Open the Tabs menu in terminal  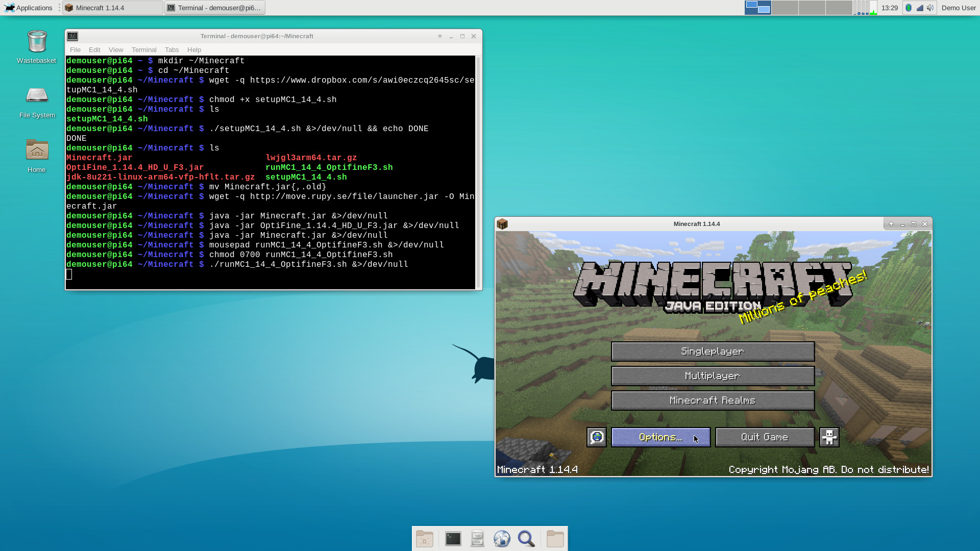[171, 49]
